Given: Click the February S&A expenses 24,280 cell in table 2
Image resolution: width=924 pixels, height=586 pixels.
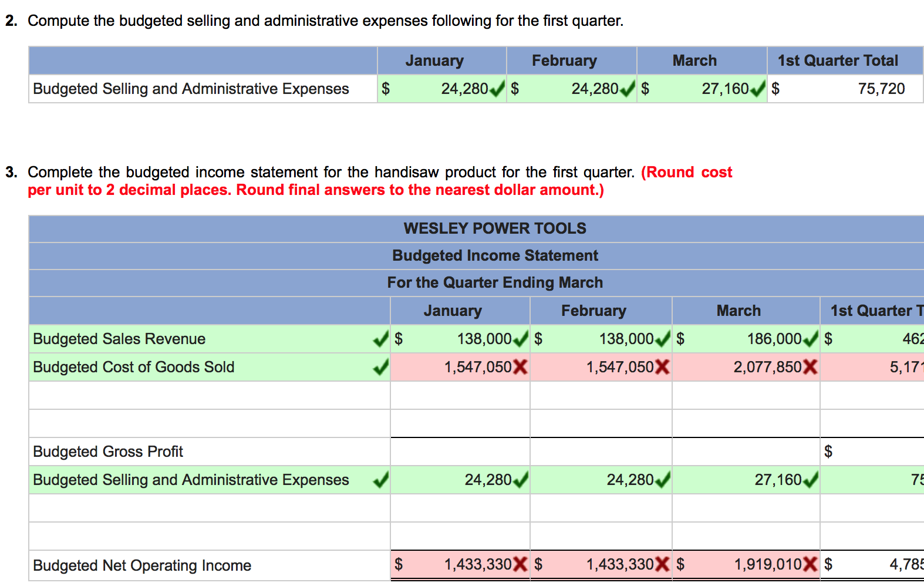Looking at the screenshot, I should pyautogui.click(x=572, y=89).
